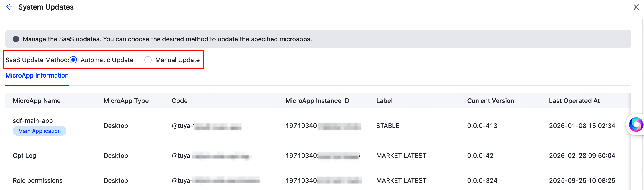
Task: Click the STABLE label of sdf-main-app
Action: tap(387, 126)
